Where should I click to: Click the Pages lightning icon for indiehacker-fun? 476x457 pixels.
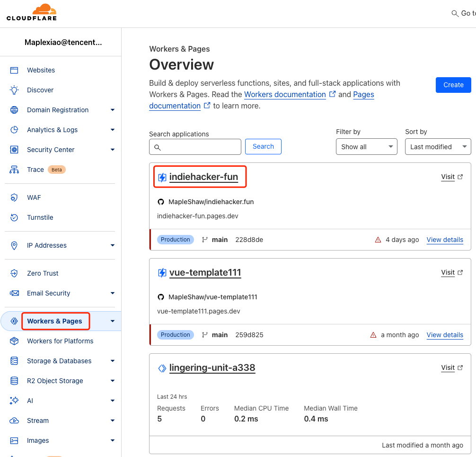tap(162, 177)
